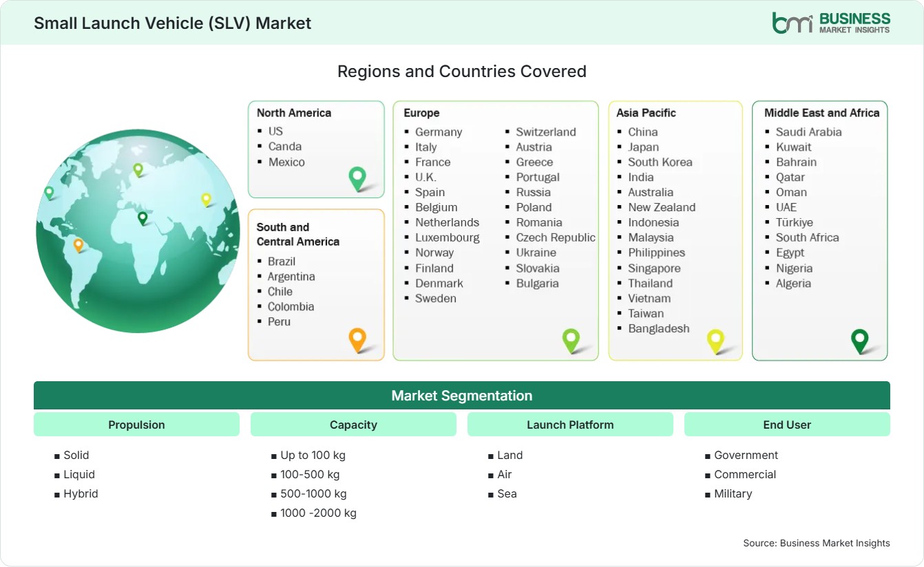
Task: Click 'Commercial' under End User
Action: [x=745, y=474]
